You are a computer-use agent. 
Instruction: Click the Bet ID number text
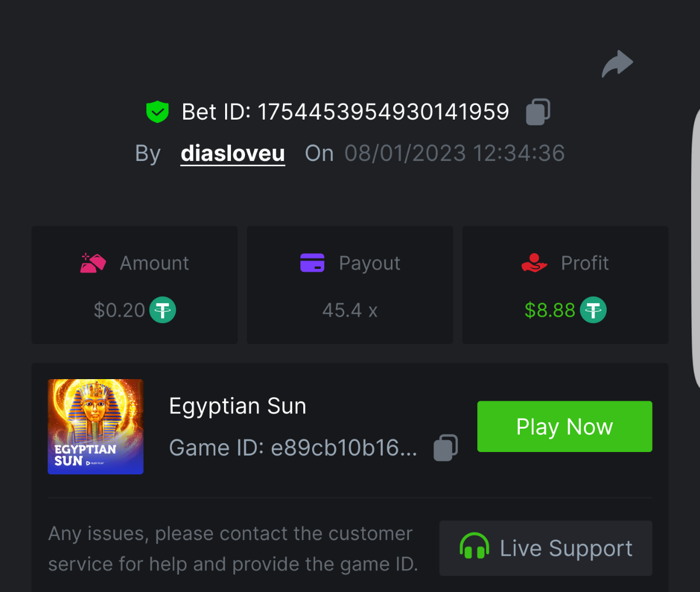383,112
